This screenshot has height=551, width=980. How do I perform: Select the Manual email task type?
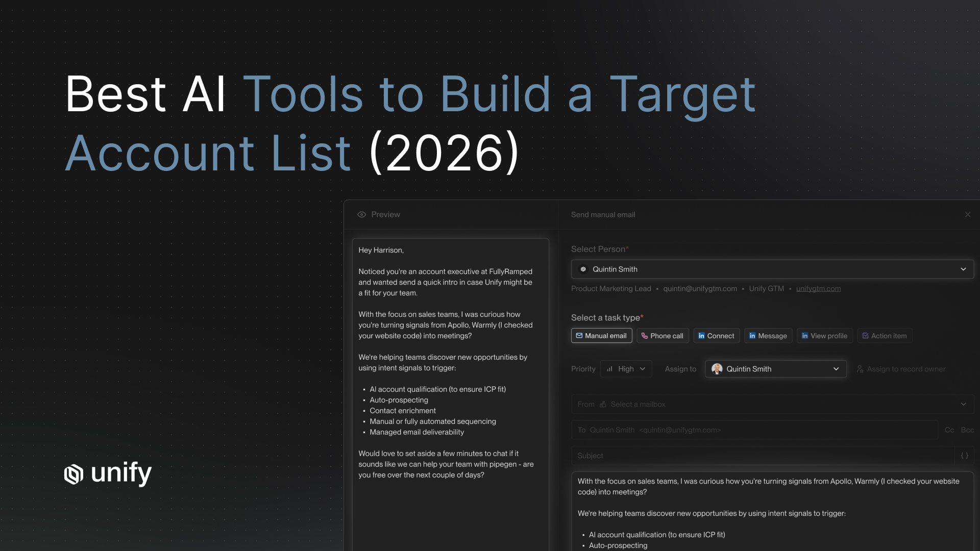602,336
